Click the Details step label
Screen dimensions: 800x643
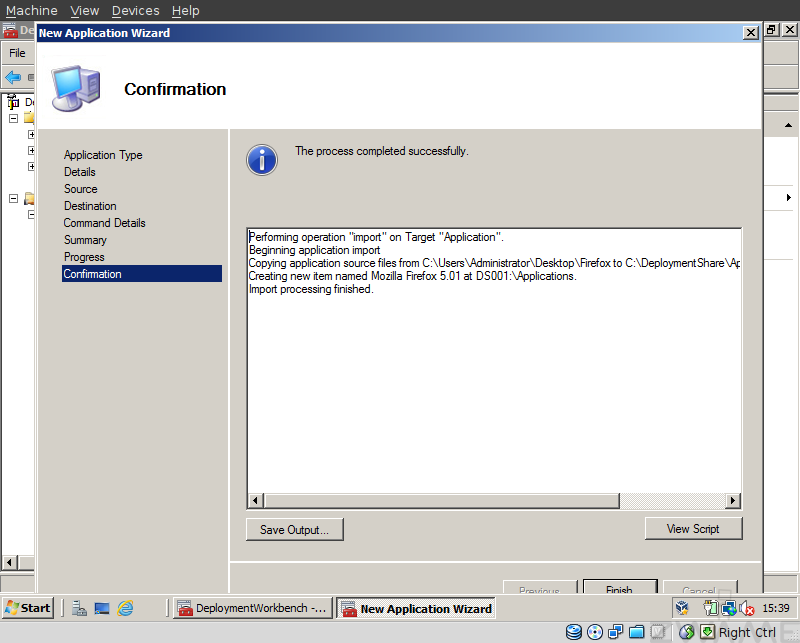coord(80,172)
